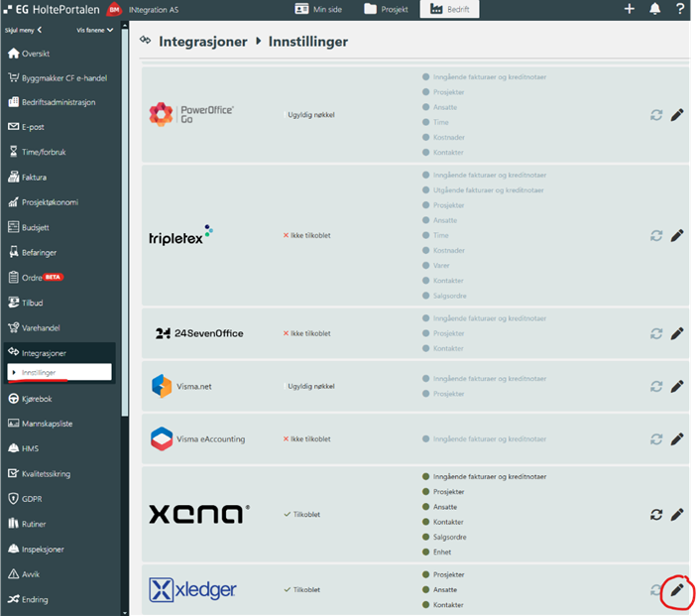Viewport: 696px width, 616px height.
Task: Edit the 24SevenOffice integration
Action: (x=677, y=334)
